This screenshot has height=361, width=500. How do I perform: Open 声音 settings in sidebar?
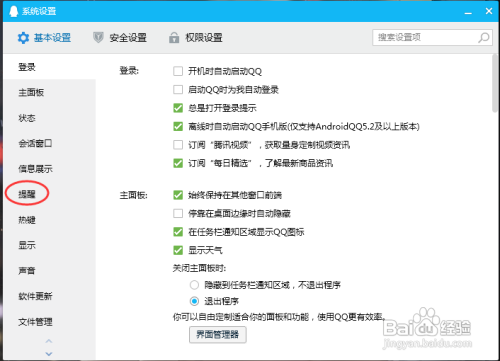(49, 270)
